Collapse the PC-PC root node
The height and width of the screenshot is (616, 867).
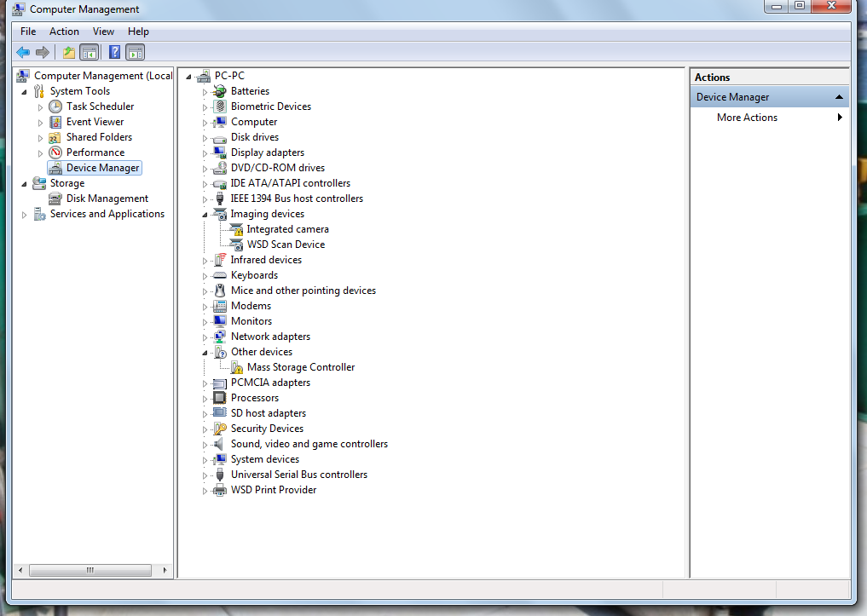pos(188,76)
